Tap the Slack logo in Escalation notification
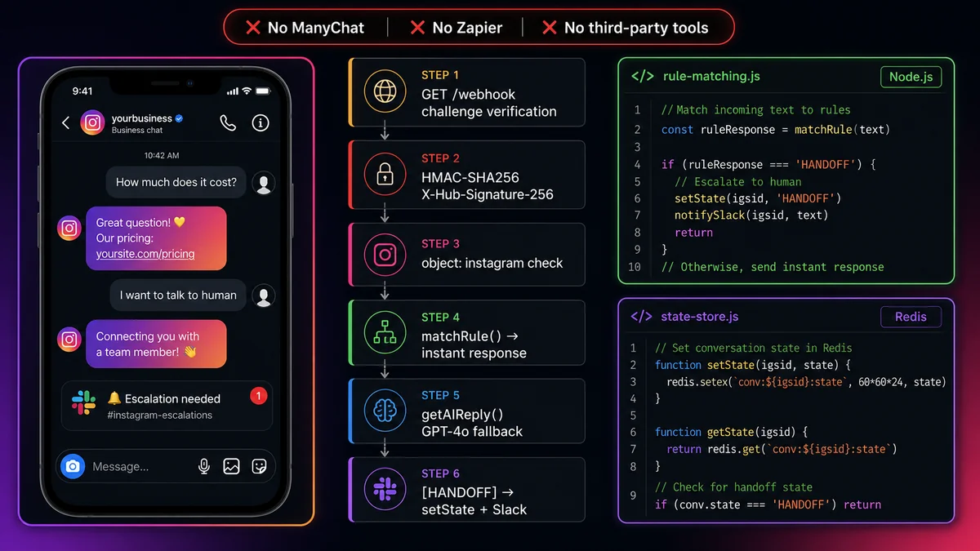Image resolution: width=980 pixels, height=551 pixels. point(84,402)
